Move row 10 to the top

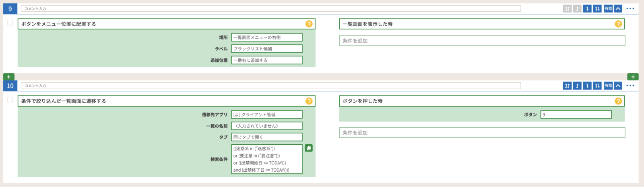coord(567,86)
